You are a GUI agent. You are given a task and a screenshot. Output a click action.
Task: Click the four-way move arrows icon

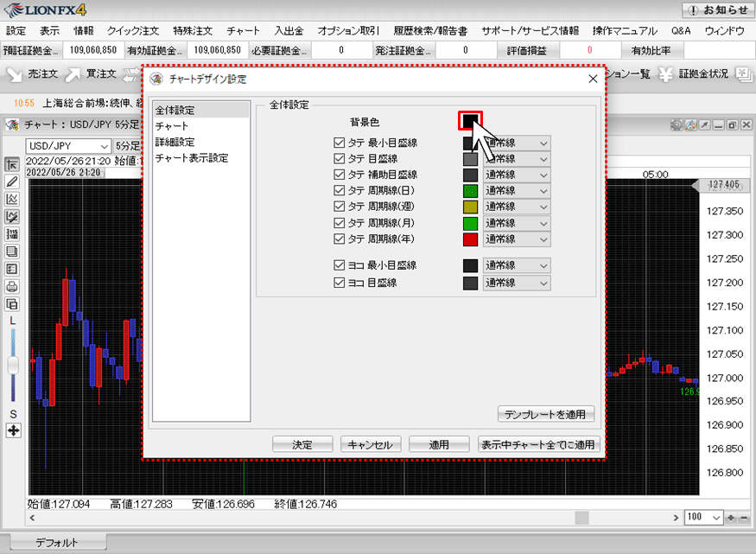[14, 430]
